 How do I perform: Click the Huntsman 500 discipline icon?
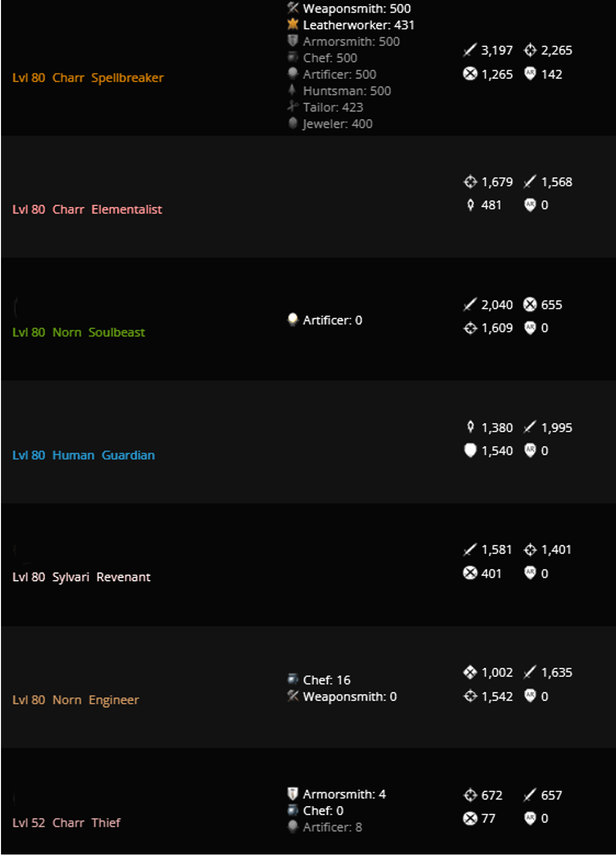coord(293,91)
